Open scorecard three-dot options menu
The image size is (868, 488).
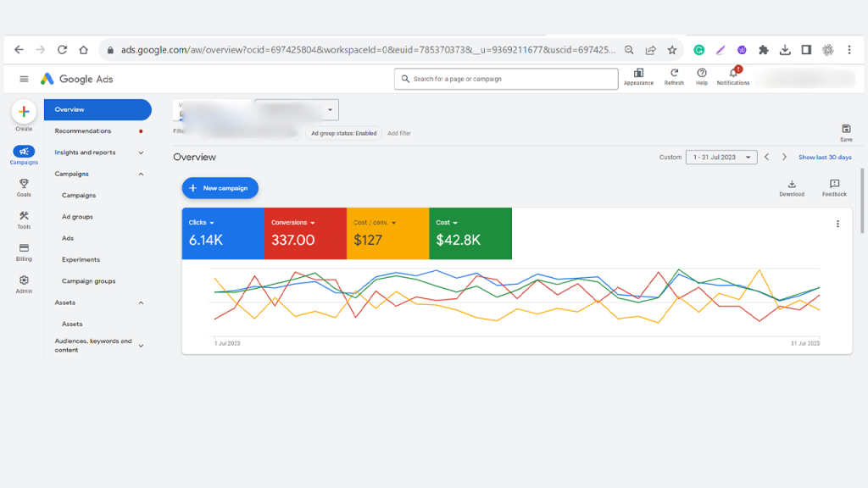coord(837,224)
